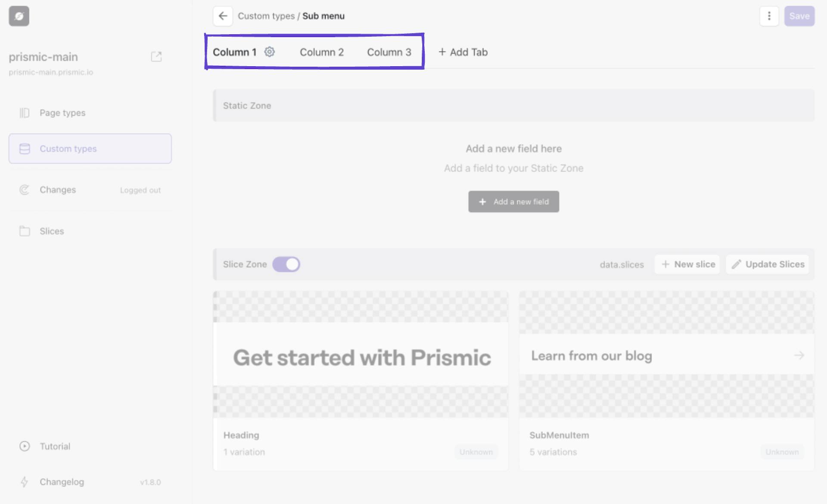Click the Add Tab button
827x504 pixels.
463,52
